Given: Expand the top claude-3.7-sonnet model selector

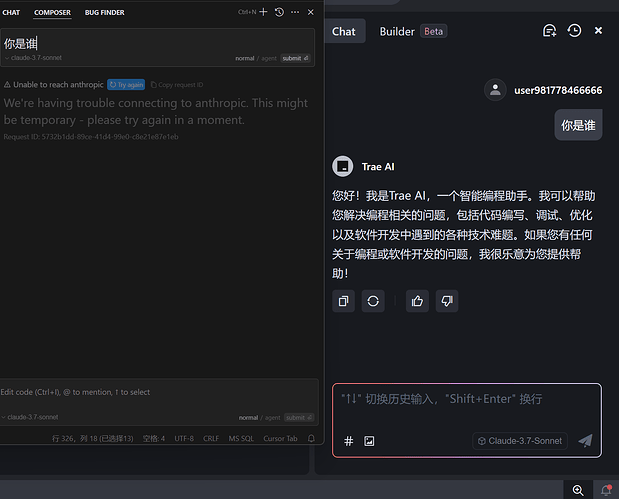Looking at the screenshot, I should (x=34, y=58).
